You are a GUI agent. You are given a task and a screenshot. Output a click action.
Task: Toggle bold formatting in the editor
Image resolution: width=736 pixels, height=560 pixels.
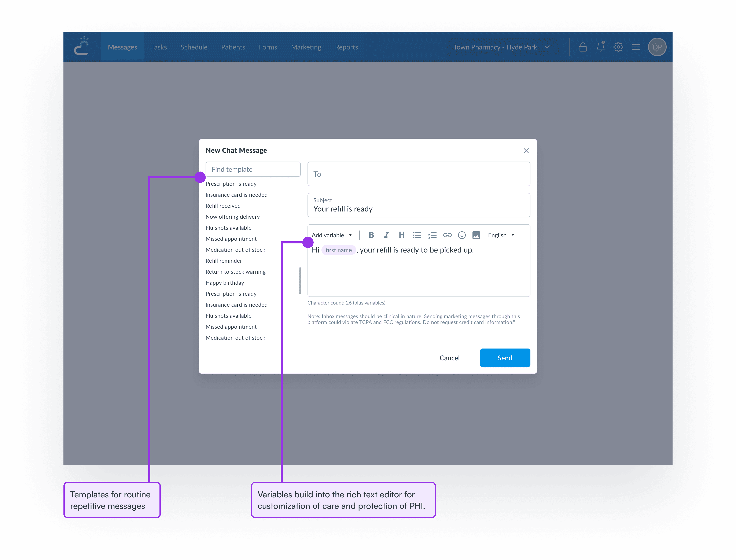[371, 235]
